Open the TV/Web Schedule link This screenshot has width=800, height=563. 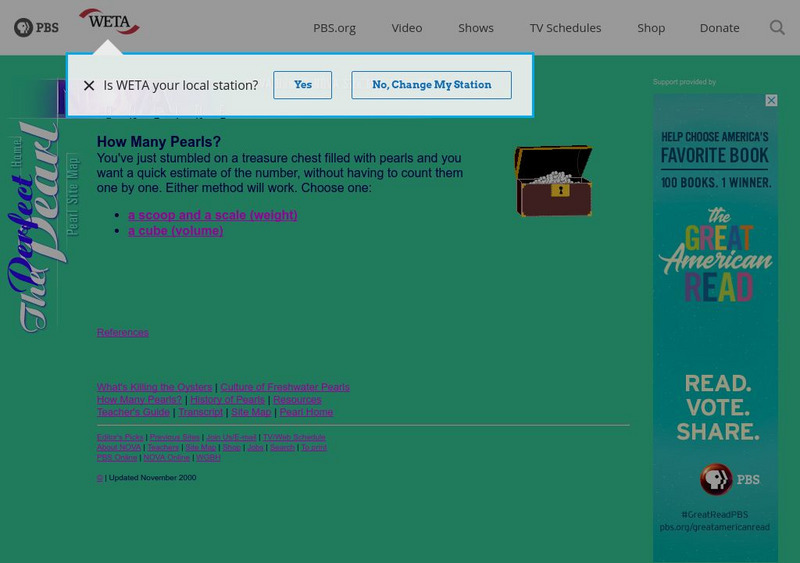point(294,437)
